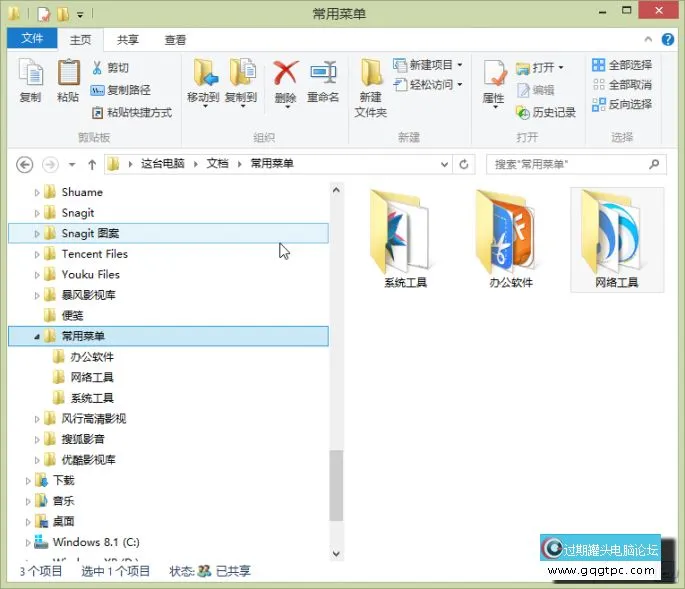Select the 网络工具 folder thumbnail
This screenshot has height=589, width=685.
[617, 239]
